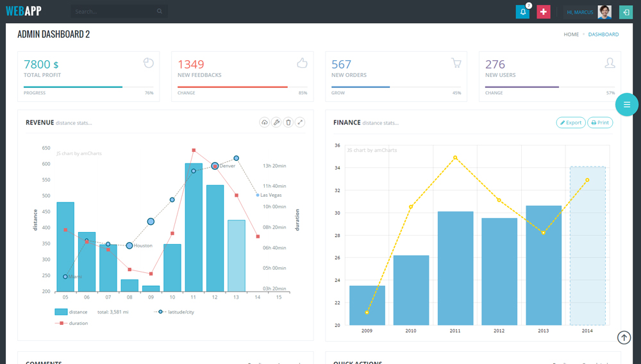The image size is (641, 364).
Task: Click Revenue panel trash delete icon
Action: pyautogui.click(x=288, y=122)
